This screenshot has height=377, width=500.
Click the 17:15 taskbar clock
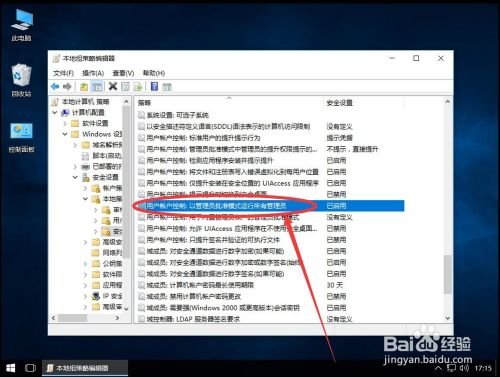483,368
